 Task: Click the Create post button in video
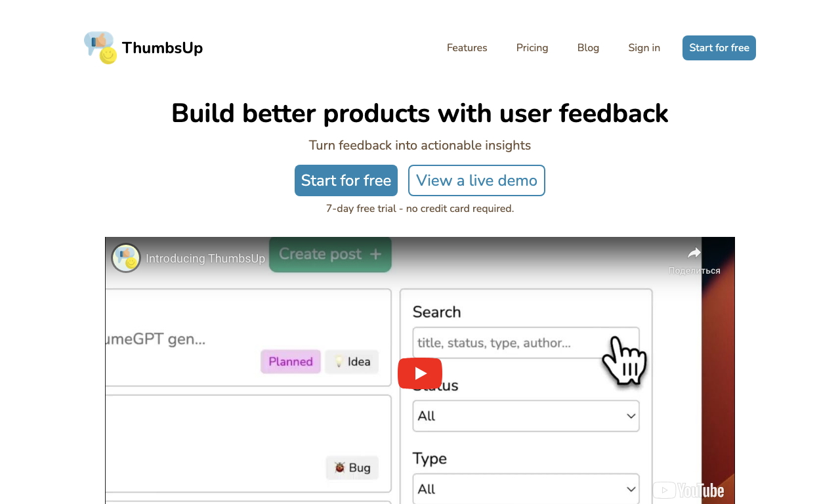[330, 254]
